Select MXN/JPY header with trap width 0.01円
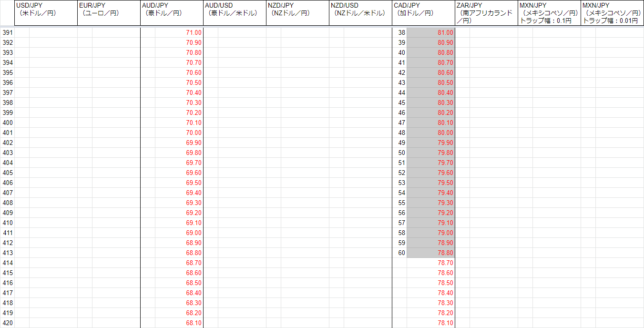This screenshot has width=644, height=328. [x=612, y=13]
